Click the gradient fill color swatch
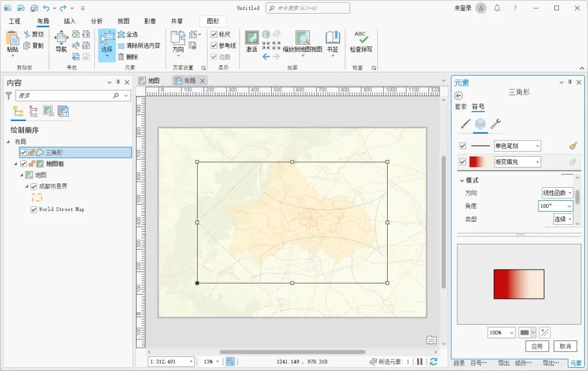 pos(480,162)
